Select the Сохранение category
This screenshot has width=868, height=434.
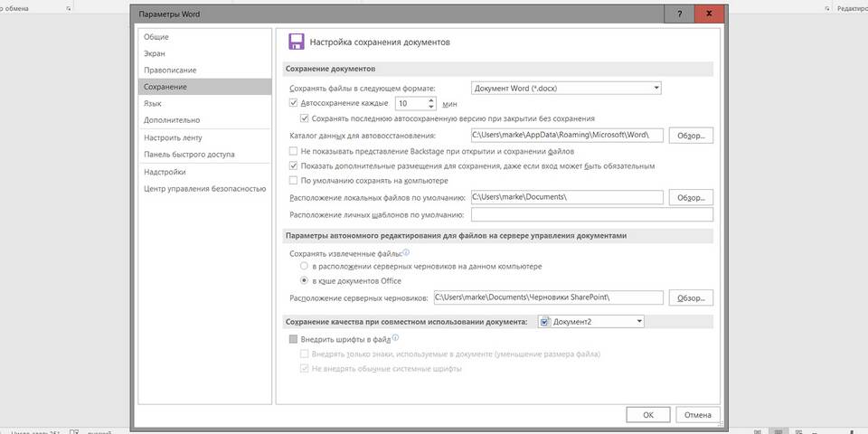(x=204, y=87)
